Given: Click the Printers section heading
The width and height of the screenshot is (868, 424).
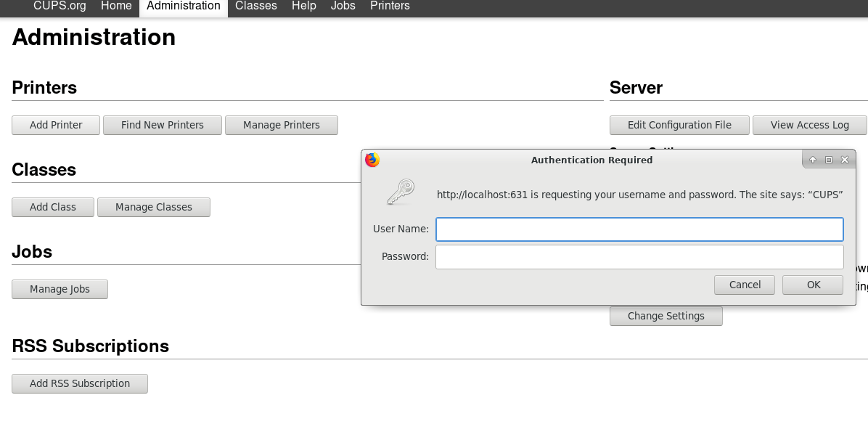Looking at the screenshot, I should 44,87.
